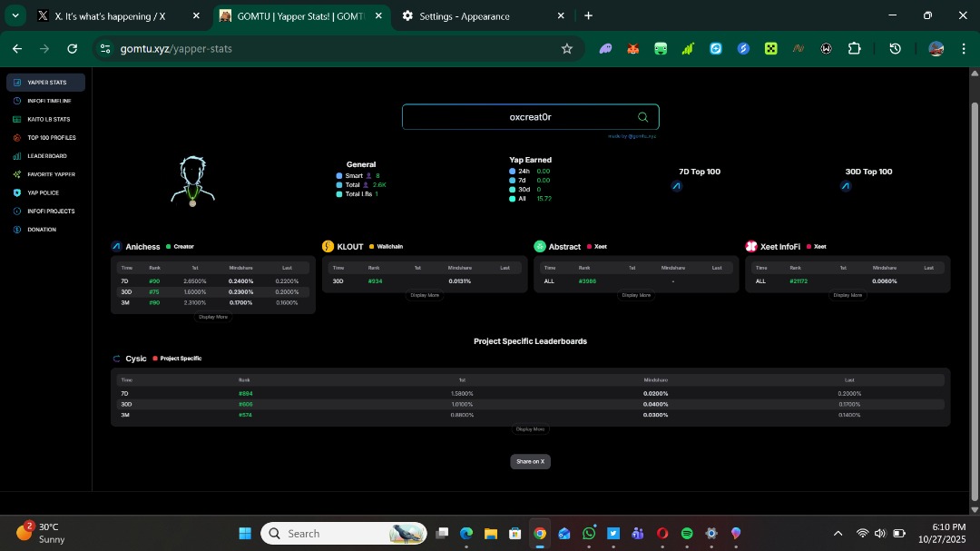Image resolution: width=980 pixels, height=551 pixels.
Task: Click the 7D Top 100 project icon
Action: point(676,186)
